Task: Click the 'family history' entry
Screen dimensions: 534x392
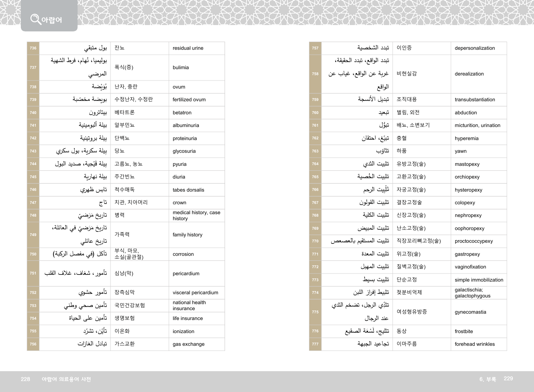Action: (187, 235)
